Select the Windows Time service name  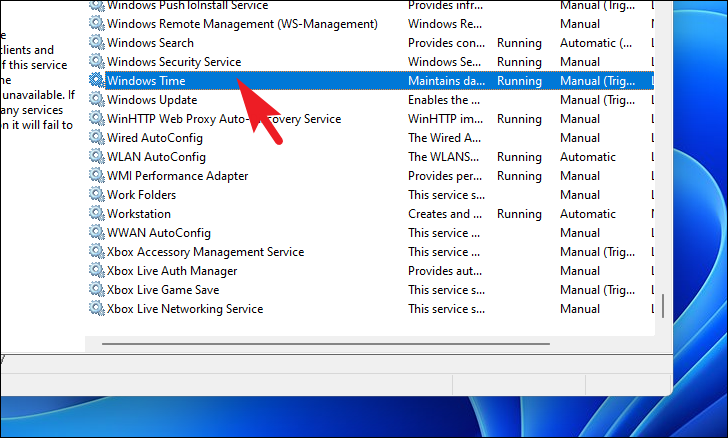[146, 81]
